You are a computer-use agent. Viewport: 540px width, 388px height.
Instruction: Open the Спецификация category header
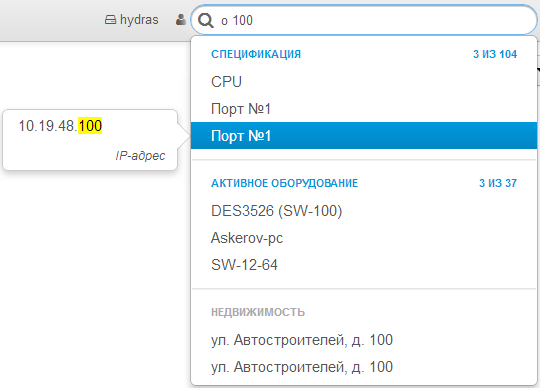click(x=256, y=54)
